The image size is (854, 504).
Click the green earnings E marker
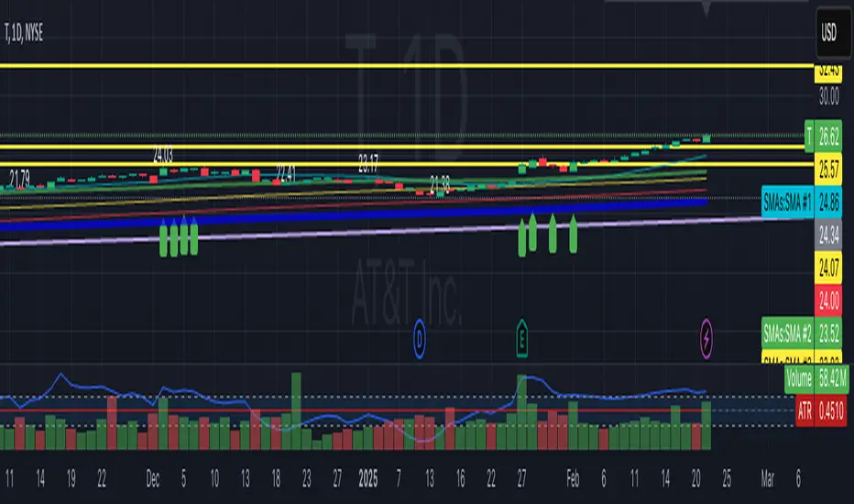point(521,339)
